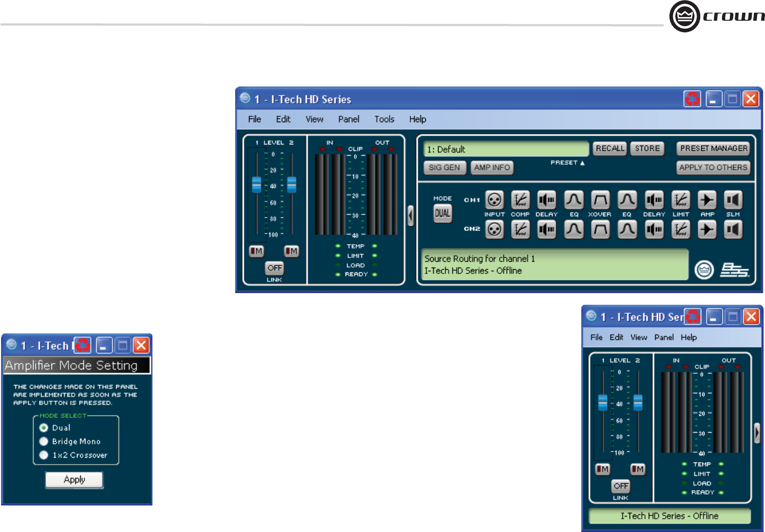765x532 pixels.
Task: Click the BSS logo in main panel
Action: point(734,270)
